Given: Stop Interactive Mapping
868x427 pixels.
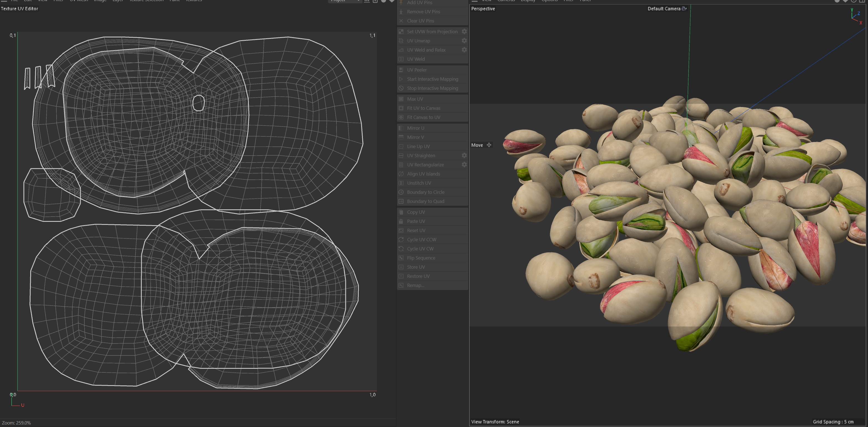Looking at the screenshot, I should 432,88.
